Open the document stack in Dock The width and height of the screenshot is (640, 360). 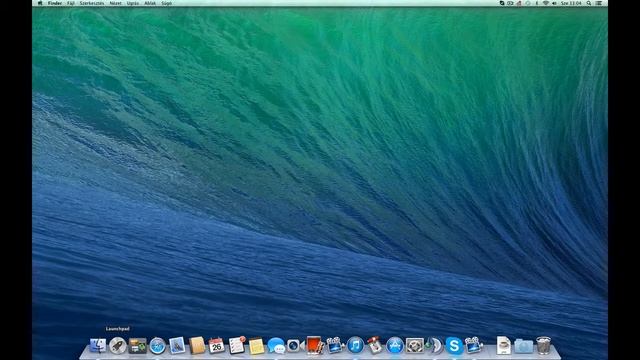click(x=504, y=346)
